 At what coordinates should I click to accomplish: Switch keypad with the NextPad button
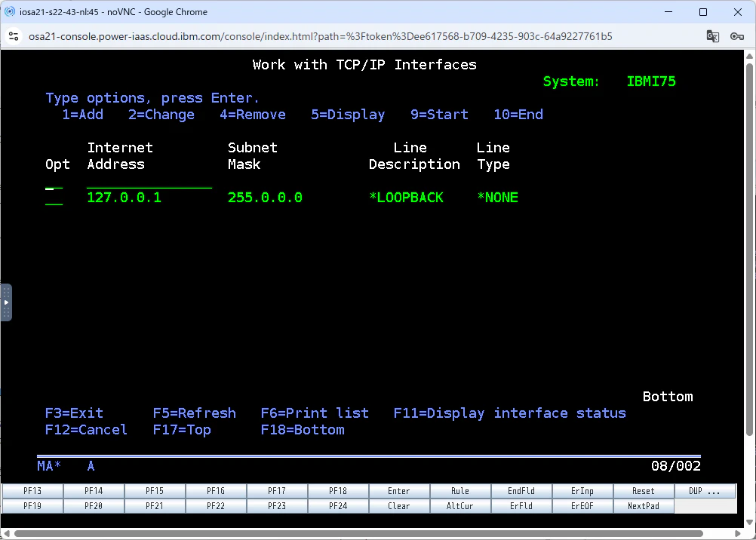643,506
